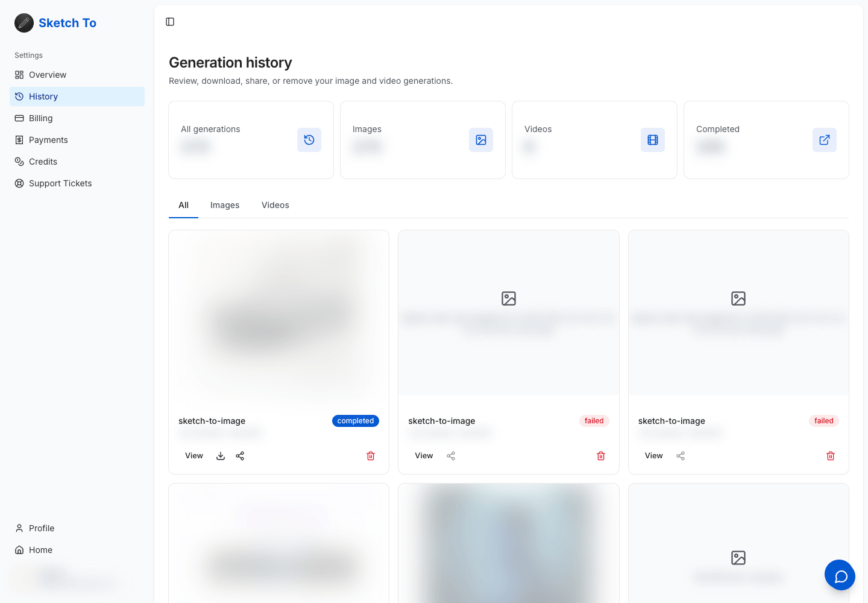View the first failed generation, second card
Screen dimensions: 868x603
click(424, 456)
